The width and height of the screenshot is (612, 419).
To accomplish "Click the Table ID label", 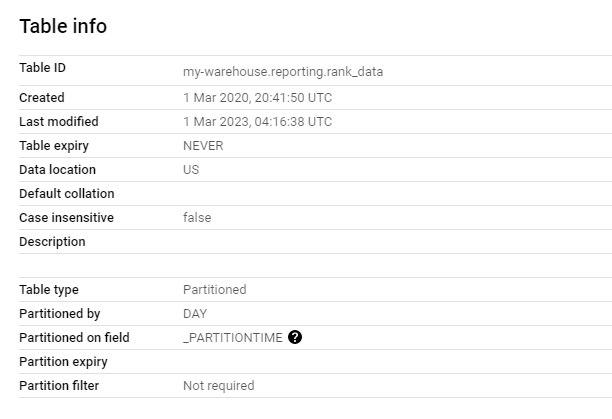I will click(x=43, y=67).
